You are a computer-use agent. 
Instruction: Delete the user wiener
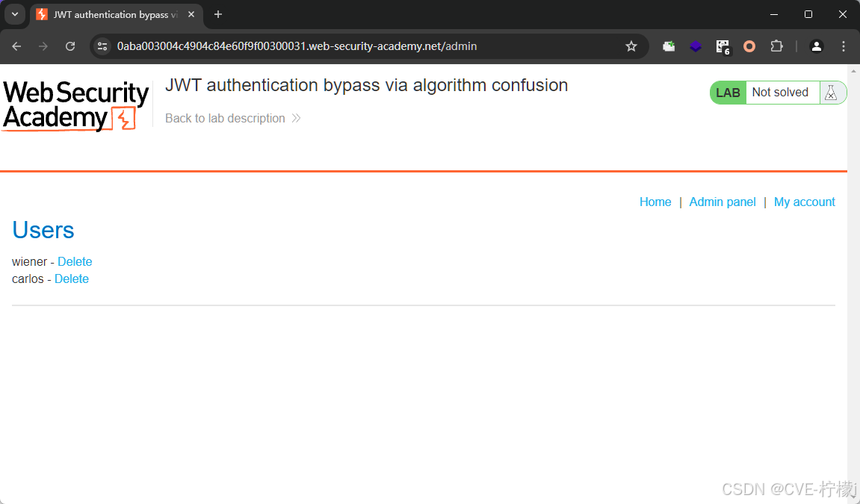[x=75, y=262]
